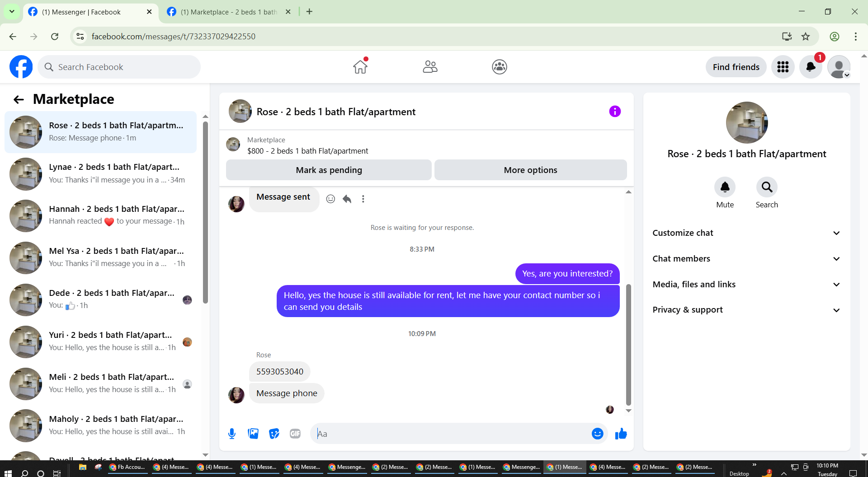The image size is (868, 477).
Task: Expand Media, files and links section
Action: click(x=747, y=285)
